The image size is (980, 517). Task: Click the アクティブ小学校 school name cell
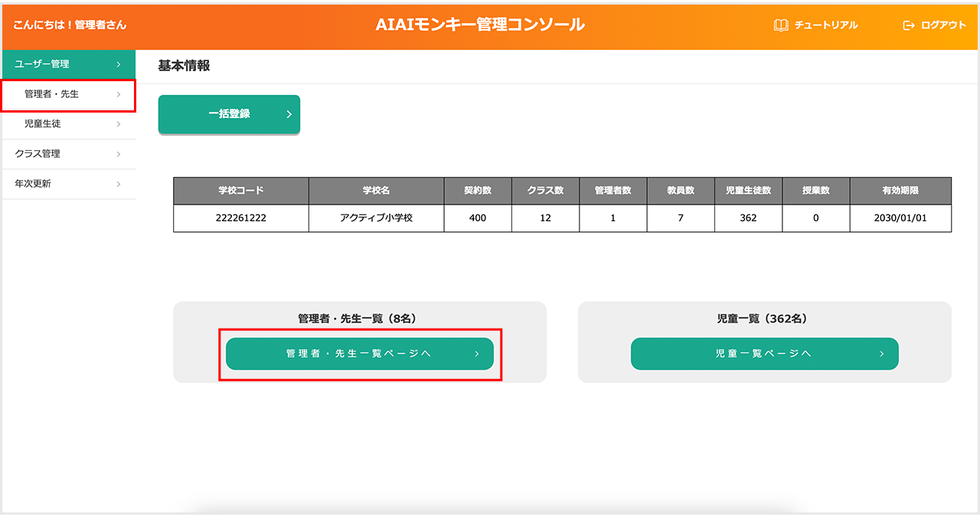[376, 218]
